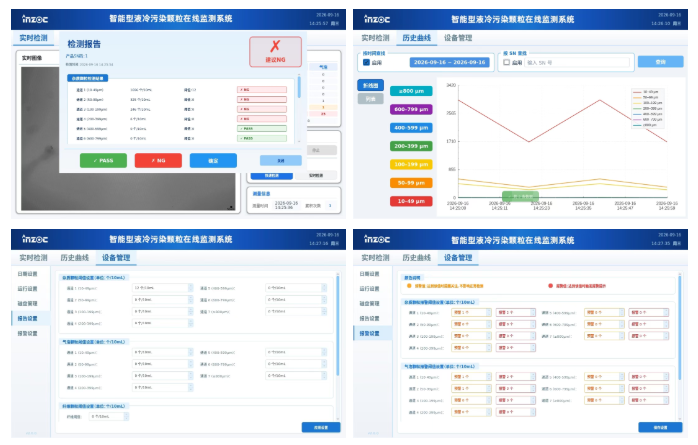Screen dimensions: 698x445
Task: Click the chart legend box
Action: click(x=648, y=108)
